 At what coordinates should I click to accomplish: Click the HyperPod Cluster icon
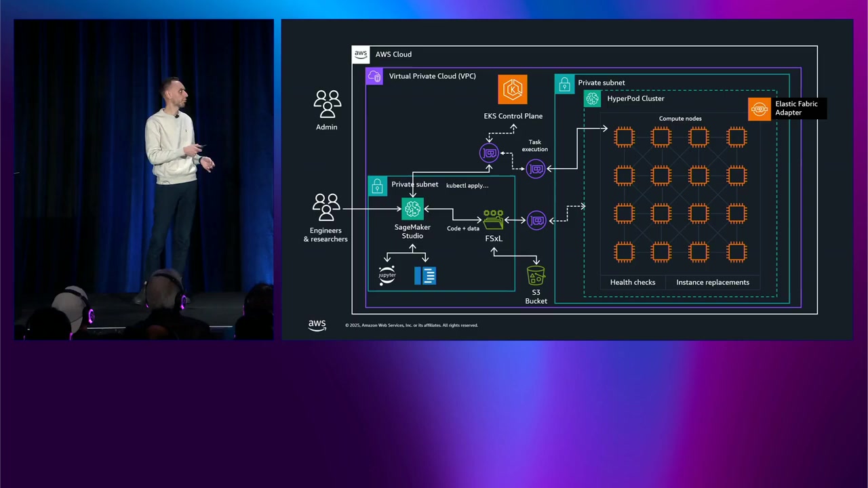(593, 99)
